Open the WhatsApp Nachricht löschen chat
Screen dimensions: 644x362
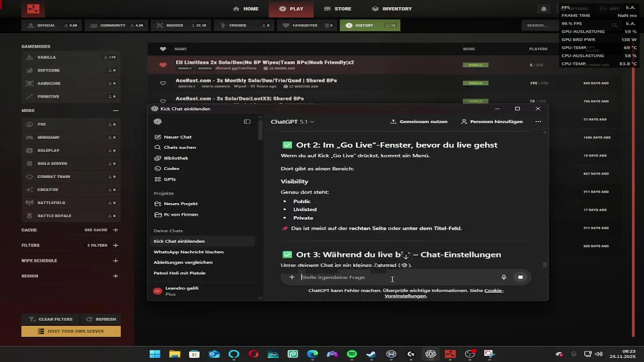pos(189,252)
